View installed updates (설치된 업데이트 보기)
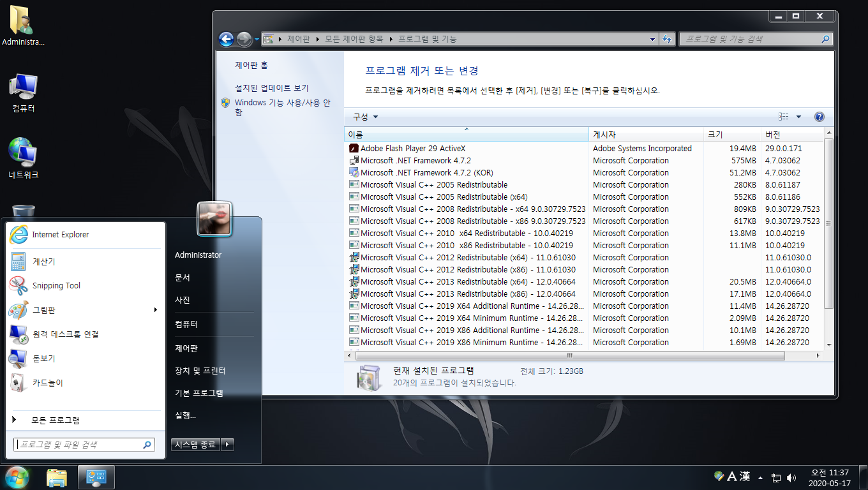Screen dimensions: 868x490 [271, 88]
